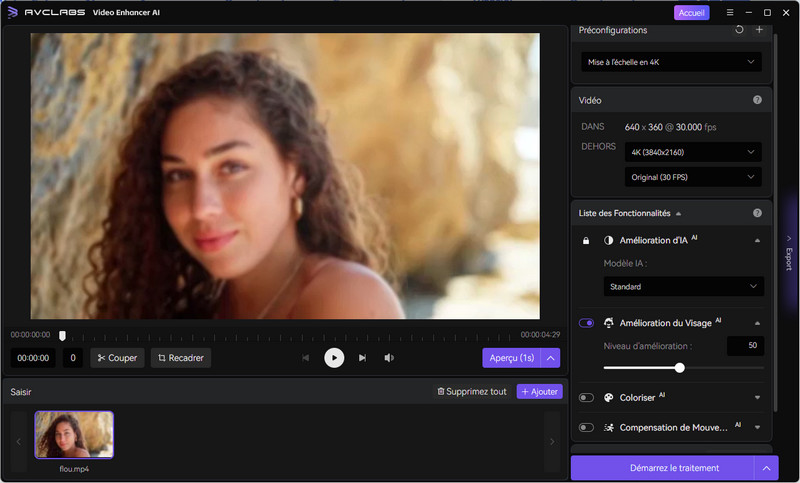
Task: Enable the Coloriser toggle
Action: [586, 397]
